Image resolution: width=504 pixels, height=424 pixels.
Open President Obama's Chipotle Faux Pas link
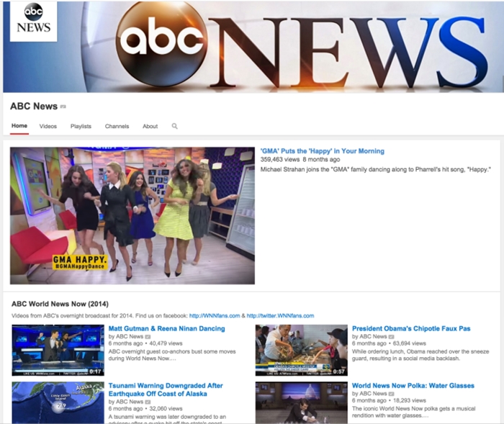pyautogui.click(x=411, y=328)
